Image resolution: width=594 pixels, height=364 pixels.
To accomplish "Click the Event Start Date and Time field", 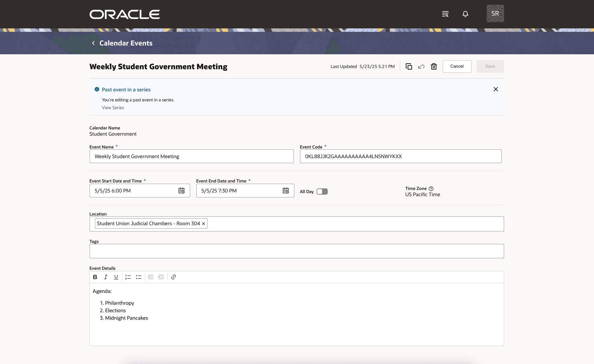I will tap(140, 191).
